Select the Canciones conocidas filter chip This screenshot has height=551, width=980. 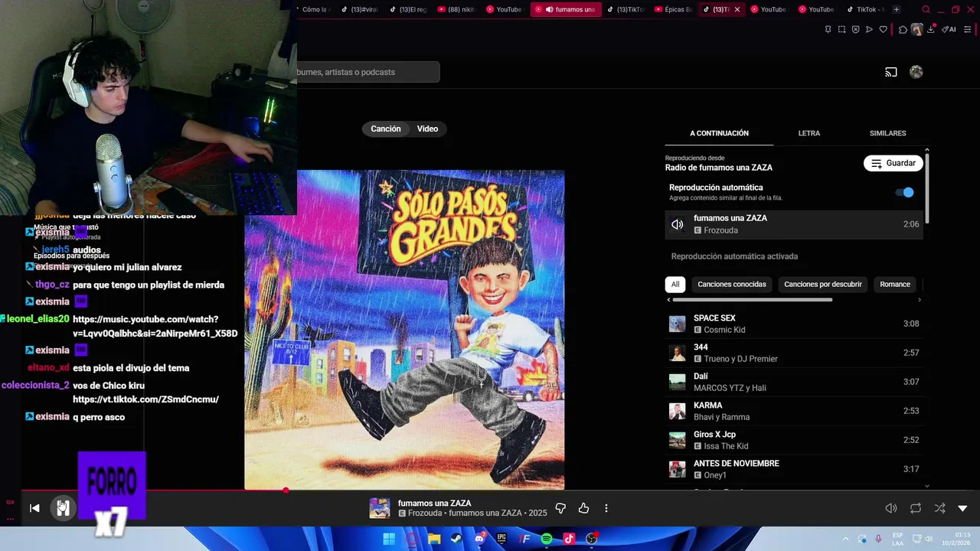(732, 284)
